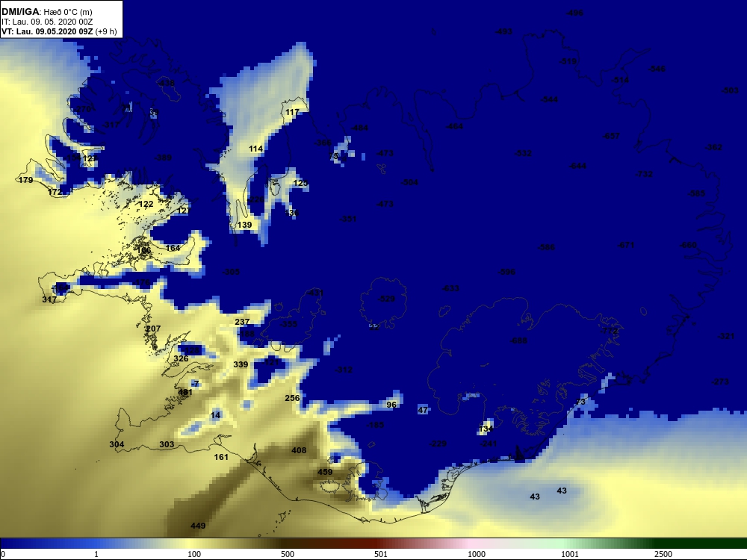
Task: Select the positive value "317" on the peninsula tip
Action: (49, 299)
